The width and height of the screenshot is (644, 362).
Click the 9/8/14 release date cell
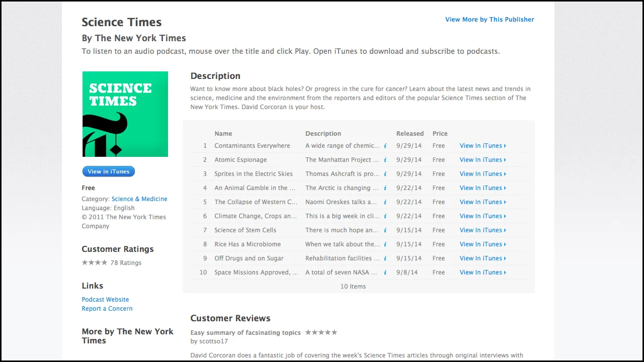click(407, 273)
